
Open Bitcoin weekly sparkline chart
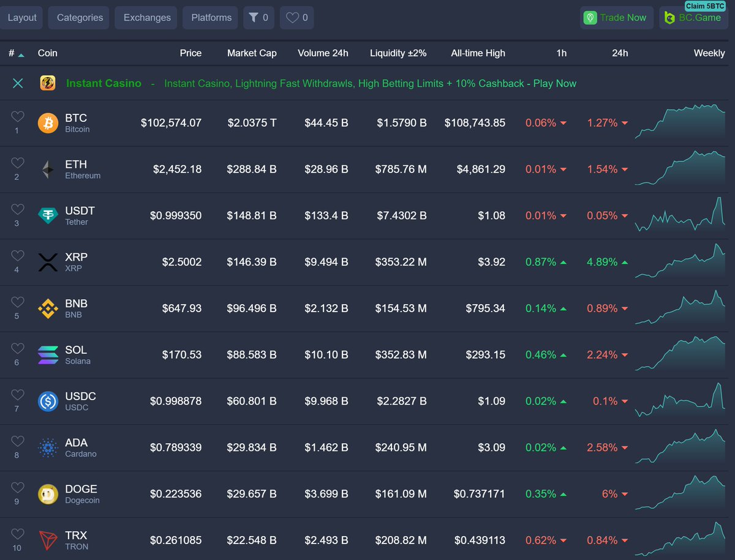click(680, 122)
